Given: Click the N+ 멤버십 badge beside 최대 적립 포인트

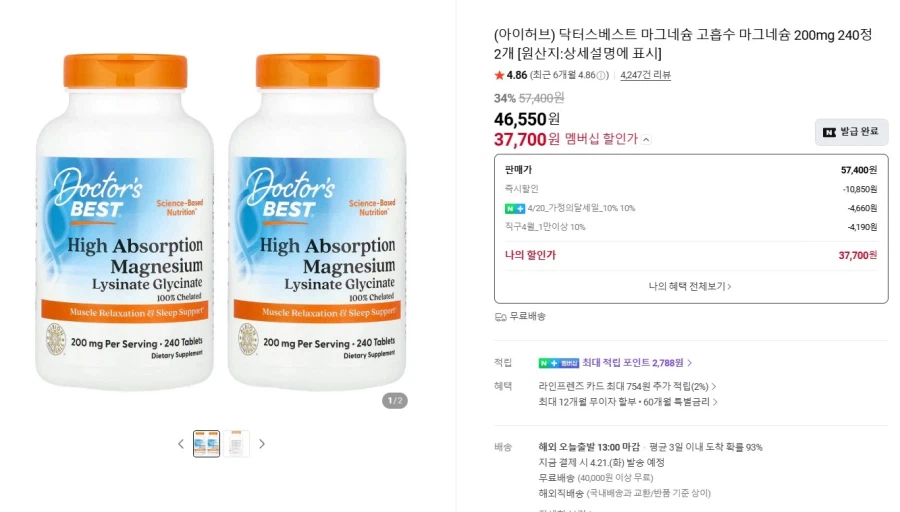Looking at the screenshot, I should point(558,363).
